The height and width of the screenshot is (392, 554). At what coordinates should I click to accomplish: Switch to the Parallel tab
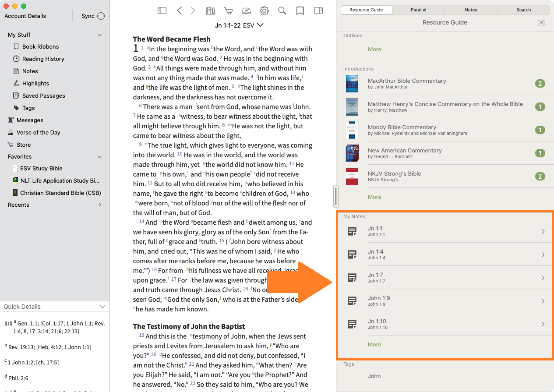point(419,10)
